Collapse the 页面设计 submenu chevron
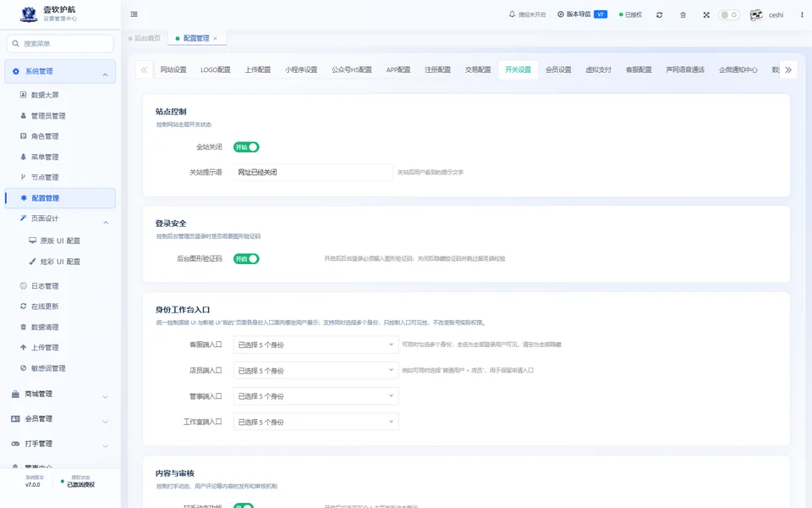 point(106,223)
